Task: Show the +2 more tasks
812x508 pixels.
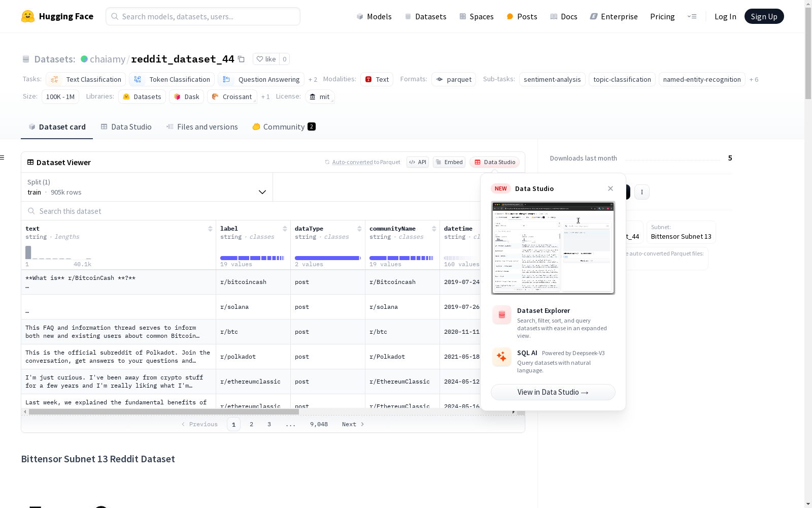Action: 313,80
